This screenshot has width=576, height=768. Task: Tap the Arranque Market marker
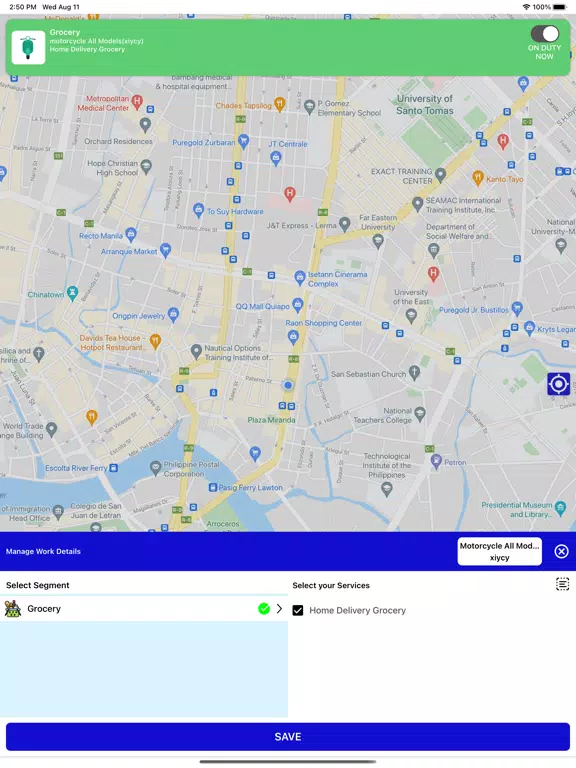point(166,250)
